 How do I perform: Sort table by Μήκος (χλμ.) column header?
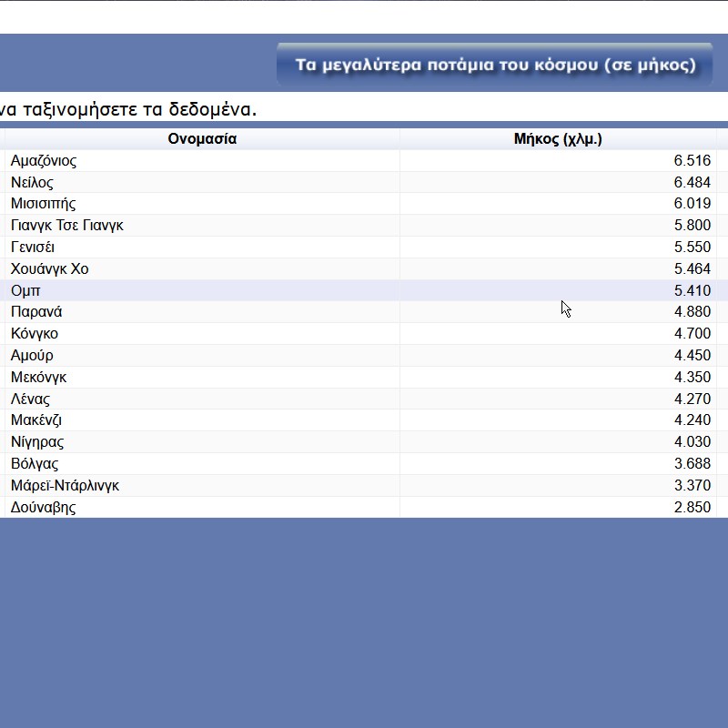click(558, 139)
